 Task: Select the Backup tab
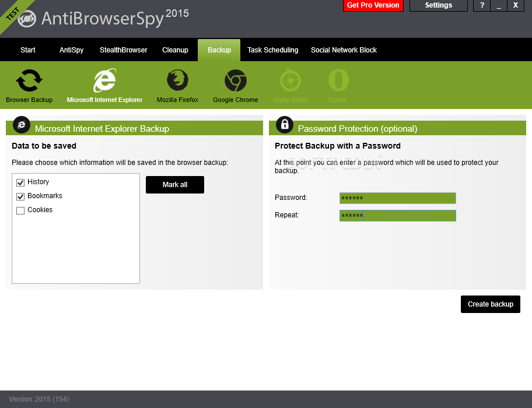tap(219, 50)
